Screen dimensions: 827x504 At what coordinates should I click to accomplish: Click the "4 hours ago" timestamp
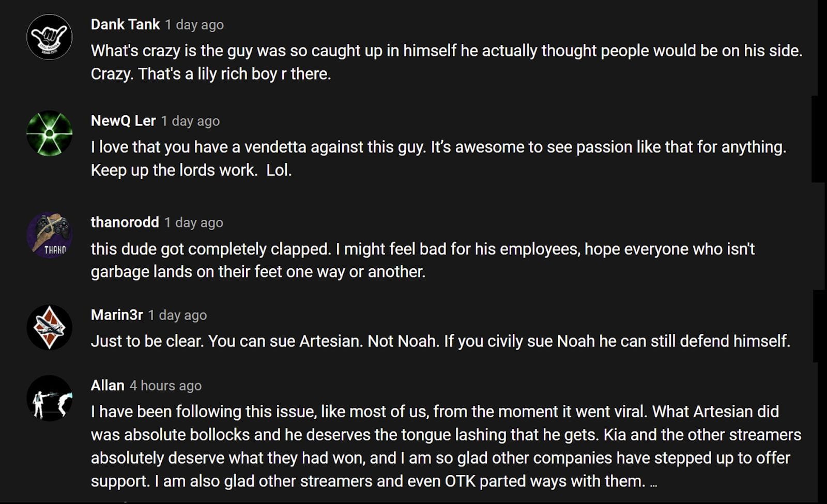pyautogui.click(x=165, y=386)
